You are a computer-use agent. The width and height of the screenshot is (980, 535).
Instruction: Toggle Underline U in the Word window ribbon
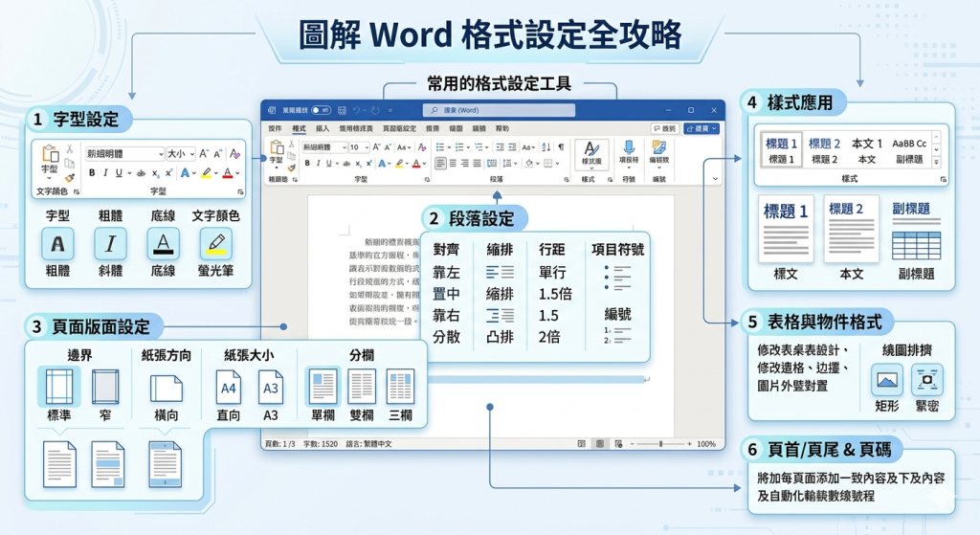click(x=329, y=163)
